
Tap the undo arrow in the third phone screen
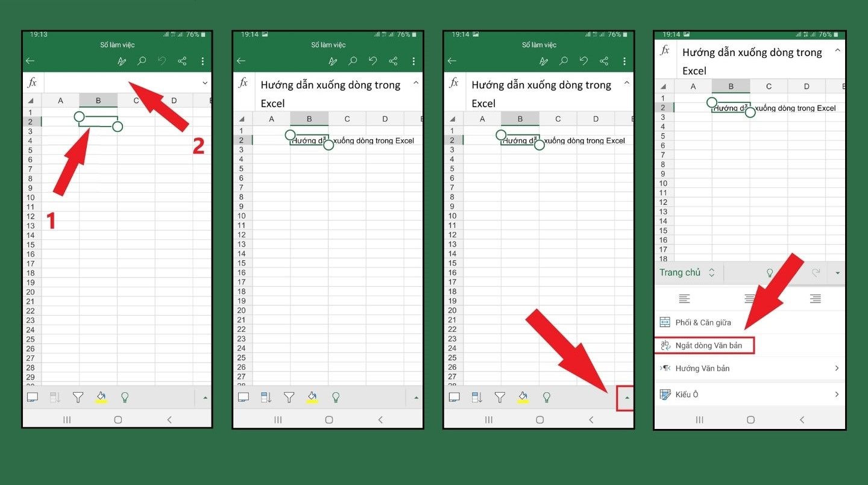click(x=583, y=61)
